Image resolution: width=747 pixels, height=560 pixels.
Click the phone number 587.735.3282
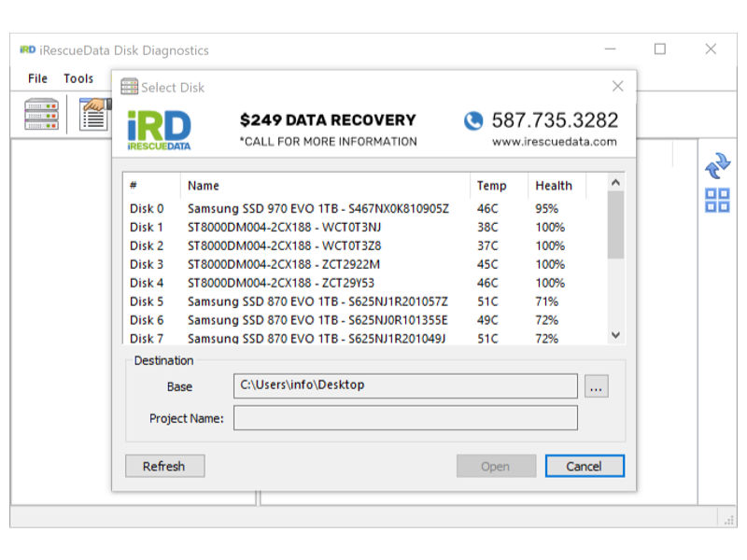pos(555,120)
